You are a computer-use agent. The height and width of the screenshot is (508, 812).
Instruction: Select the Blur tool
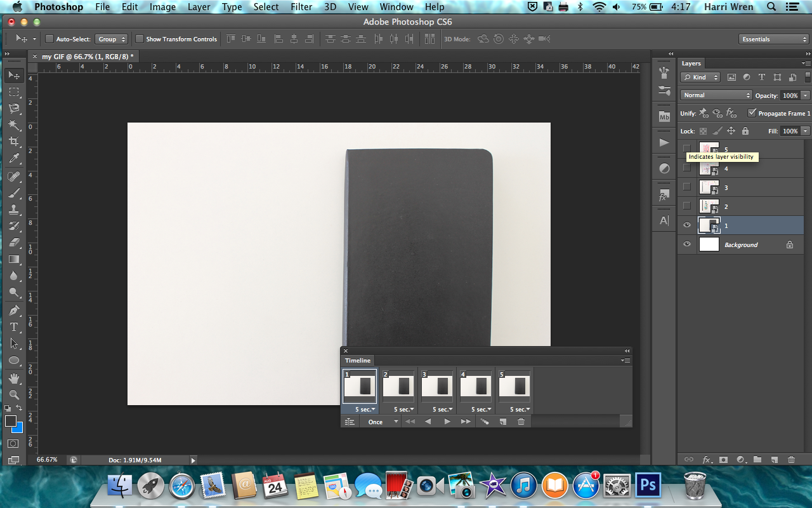tap(14, 276)
